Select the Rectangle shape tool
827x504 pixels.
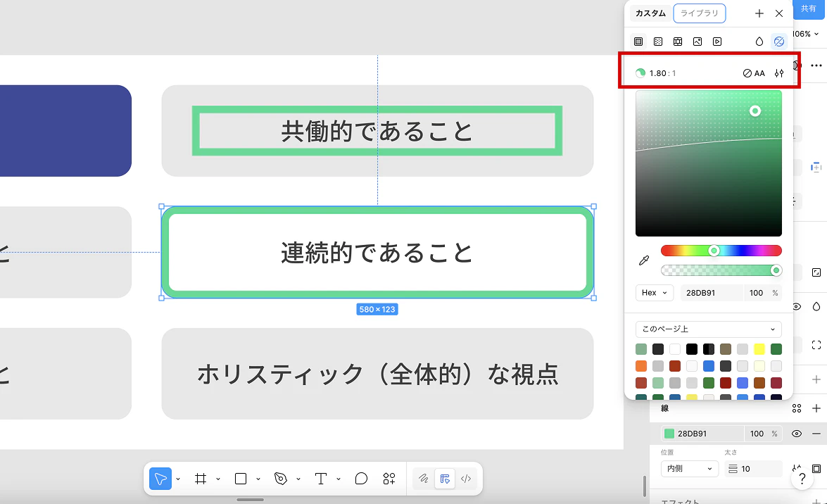click(x=241, y=479)
